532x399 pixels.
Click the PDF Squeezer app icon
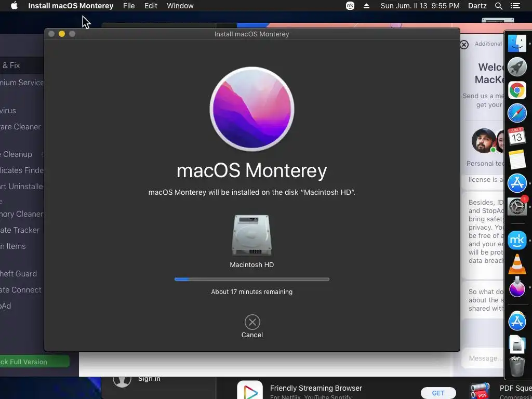tap(480, 391)
